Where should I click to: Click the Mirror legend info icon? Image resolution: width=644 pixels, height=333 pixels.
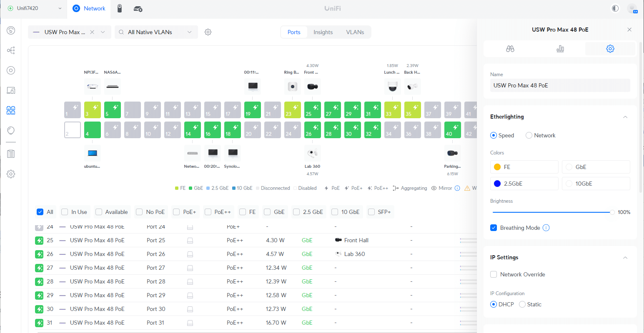click(457, 188)
